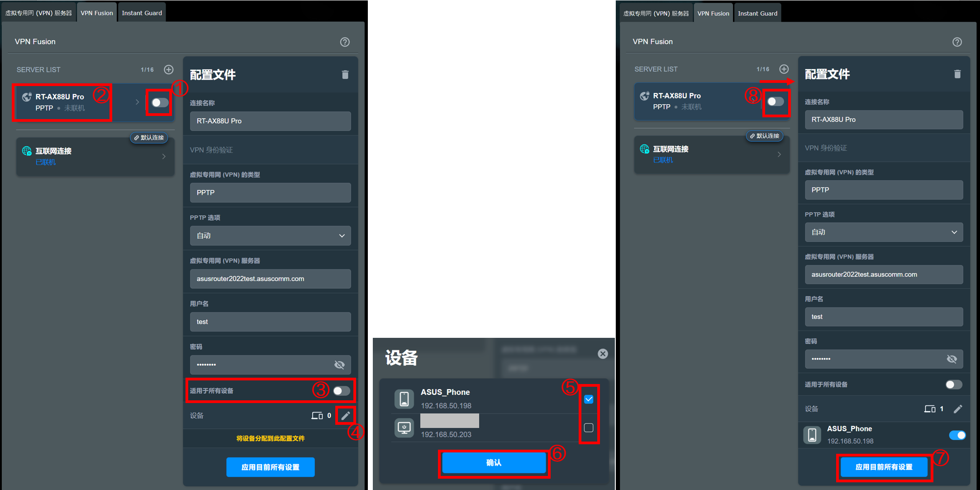Click device count icon in right panel
The image size is (980, 490).
pyautogui.click(x=930, y=409)
